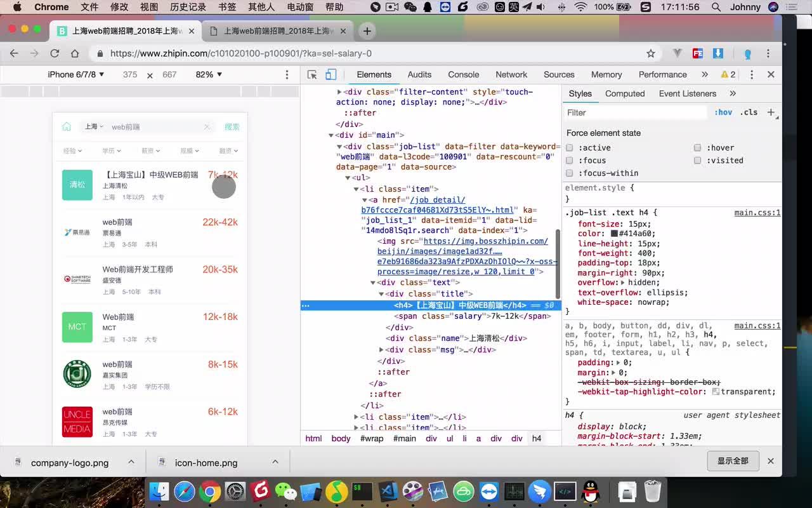Click the #414a60 color swatch
The width and height of the screenshot is (812, 508).
[614, 234]
